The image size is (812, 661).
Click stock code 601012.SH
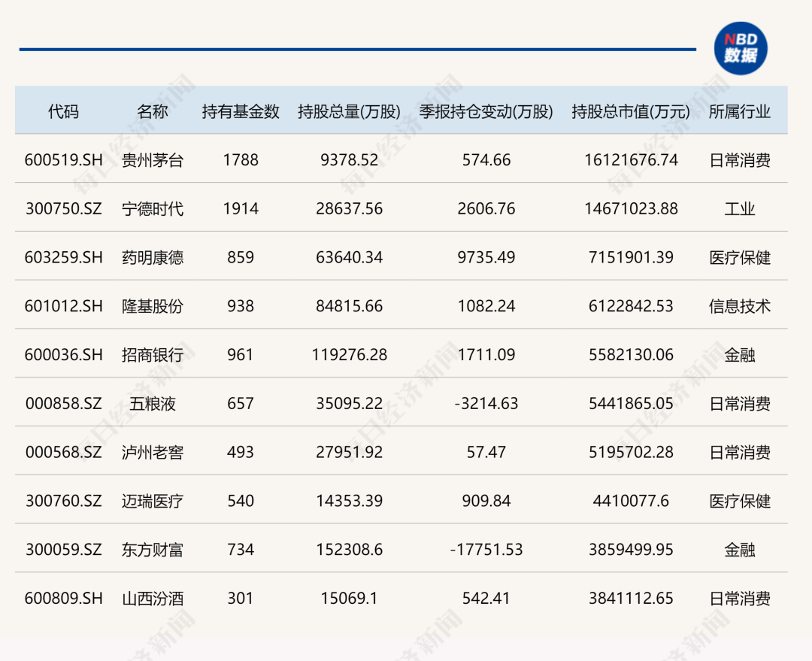click(x=64, y=306)
